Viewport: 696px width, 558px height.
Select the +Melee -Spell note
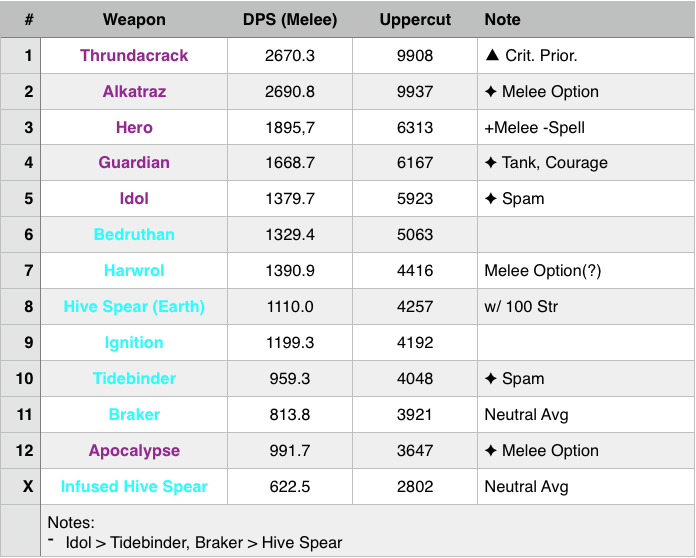(534, 127)
